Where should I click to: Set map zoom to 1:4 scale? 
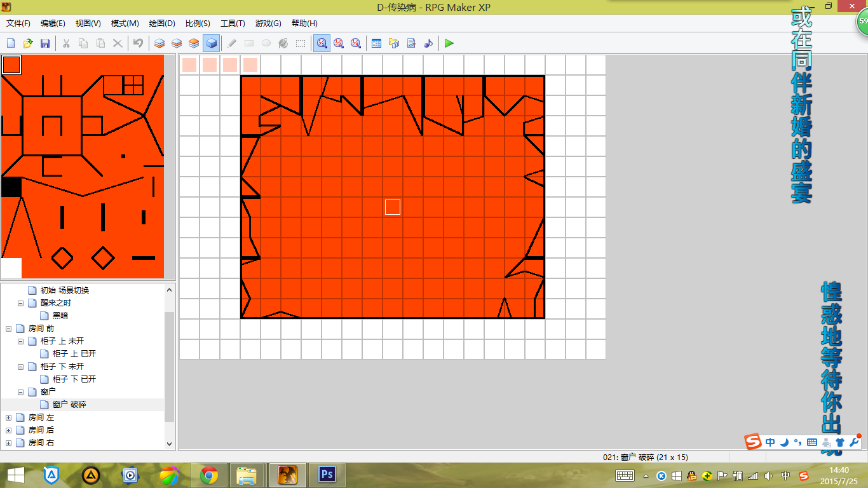click(x=356, y=43)
